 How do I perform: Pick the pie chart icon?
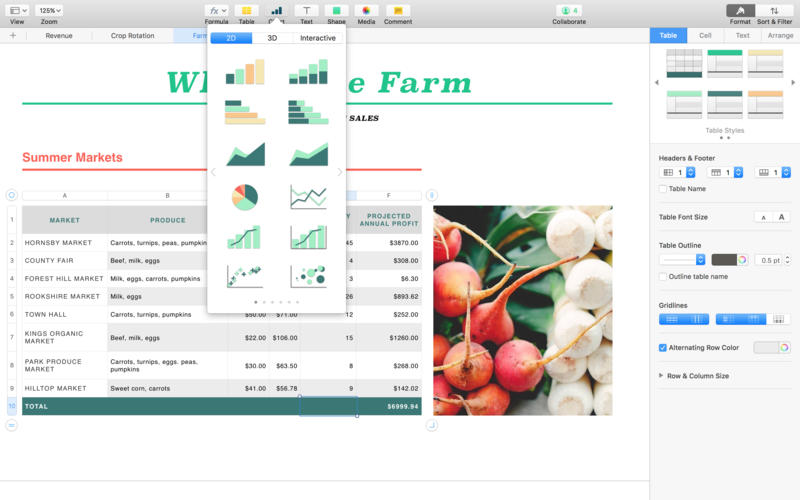point(245,197)
